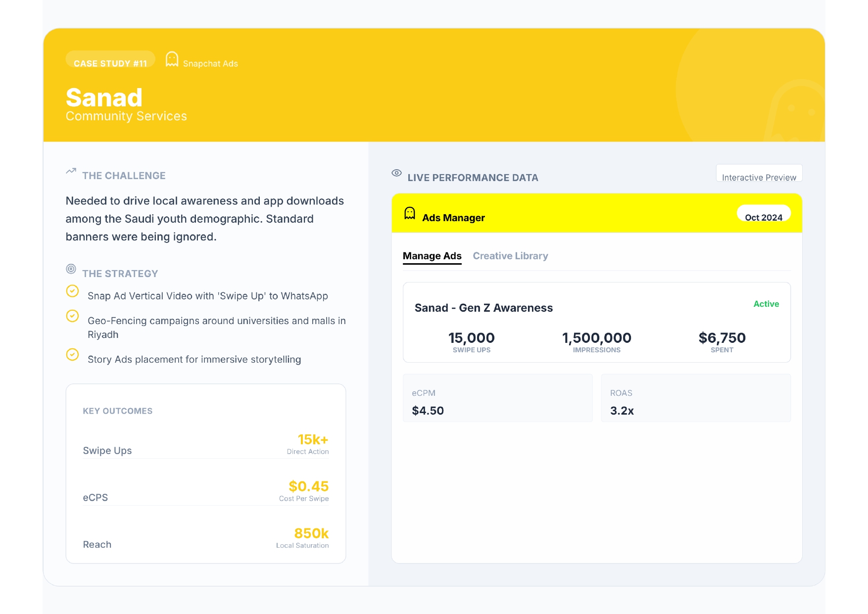Click the Community Services subtitle
The height and width of the screenshot is (614, 868).
click(x=126, y=116)
